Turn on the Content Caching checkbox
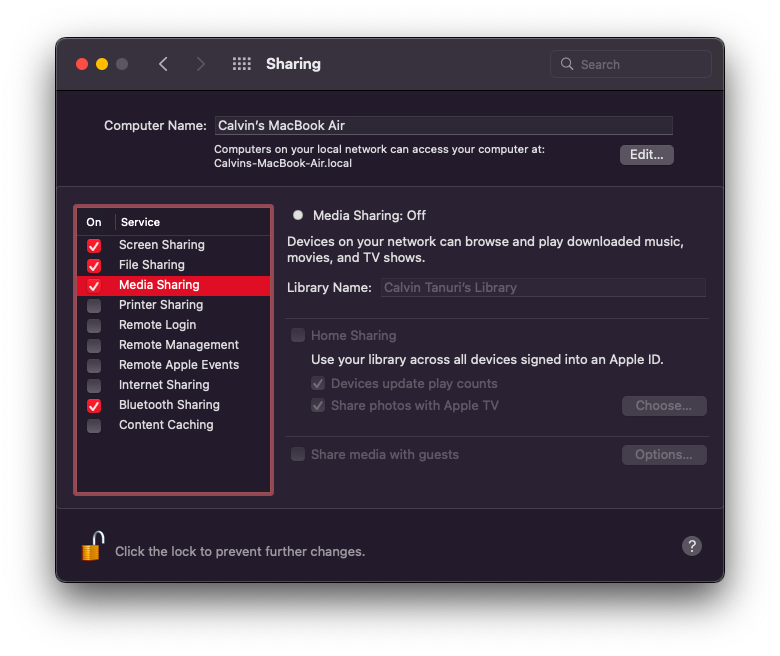Image resolution: width=780 pixels, height=656 pixels. pyautogui.click(x=94, y=426)
